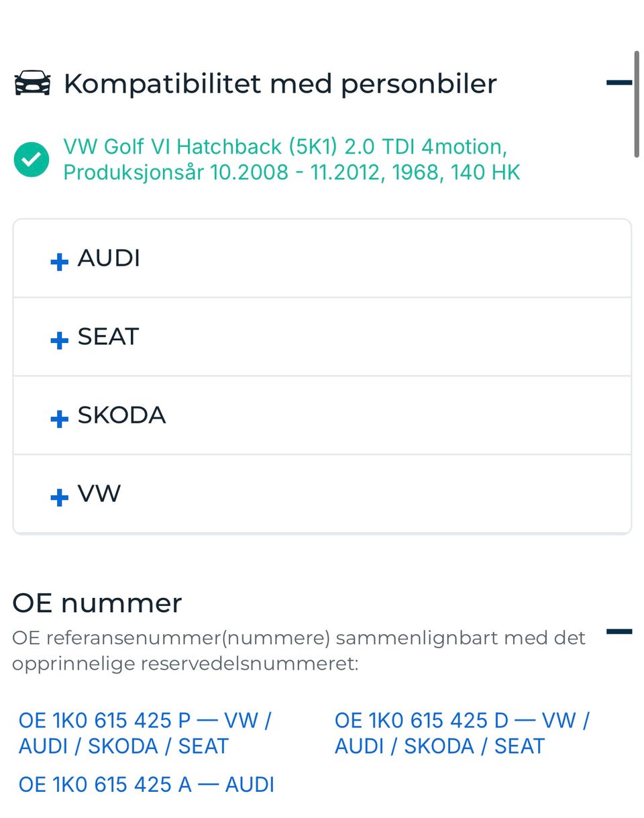Click the blue plus icon next to SEAT
Screen dimensions: 644x818
[60, 340]
